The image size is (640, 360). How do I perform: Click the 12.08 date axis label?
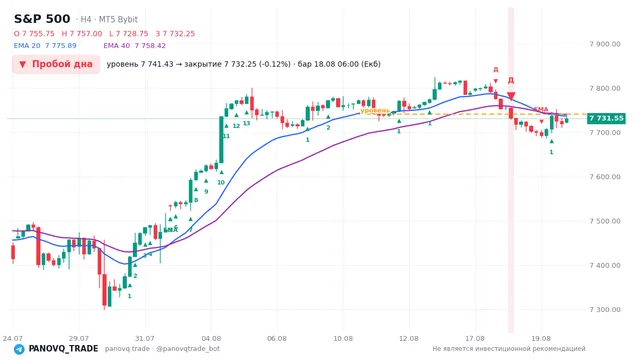[x=409, y=338]
